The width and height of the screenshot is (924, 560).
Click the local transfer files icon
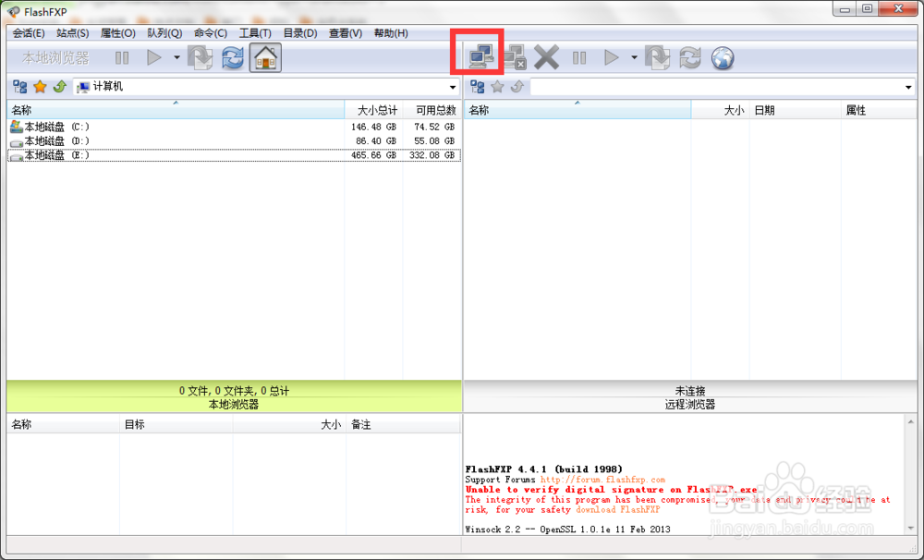[x=201, y=58]
